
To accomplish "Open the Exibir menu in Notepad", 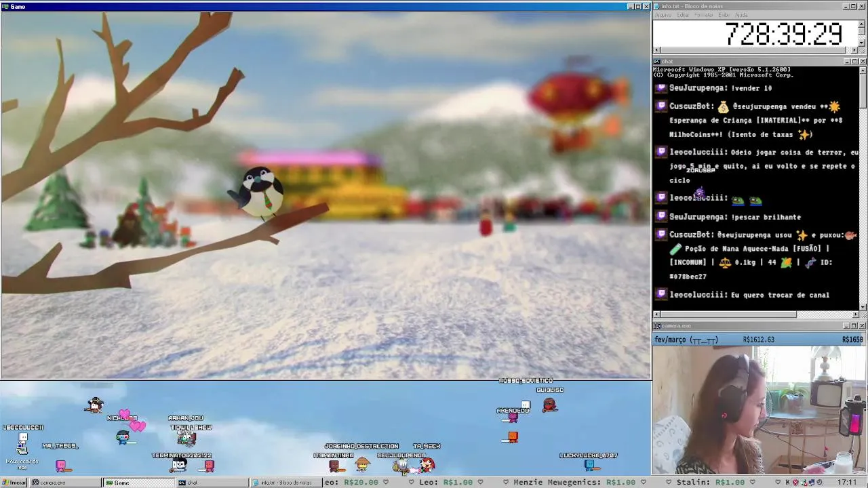I will coord(724,15).
